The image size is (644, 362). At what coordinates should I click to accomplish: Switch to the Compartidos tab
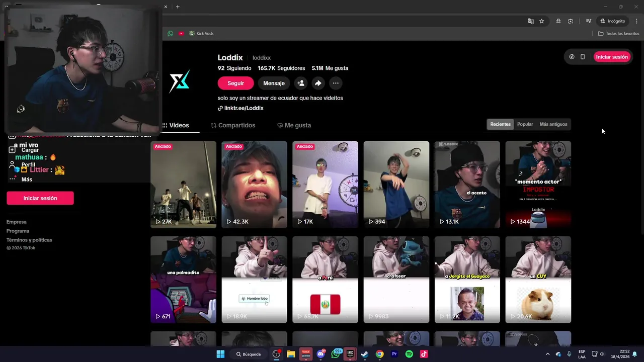point(233,125)
